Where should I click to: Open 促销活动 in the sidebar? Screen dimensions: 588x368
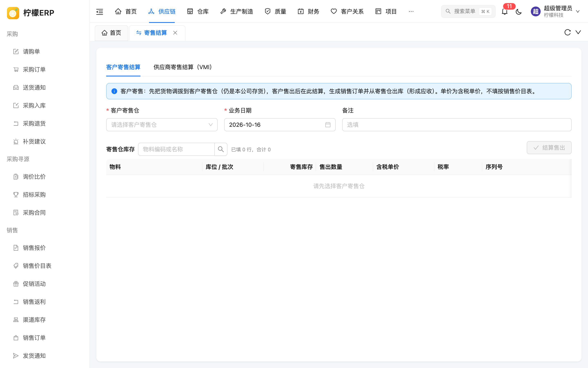coord(45,284)
